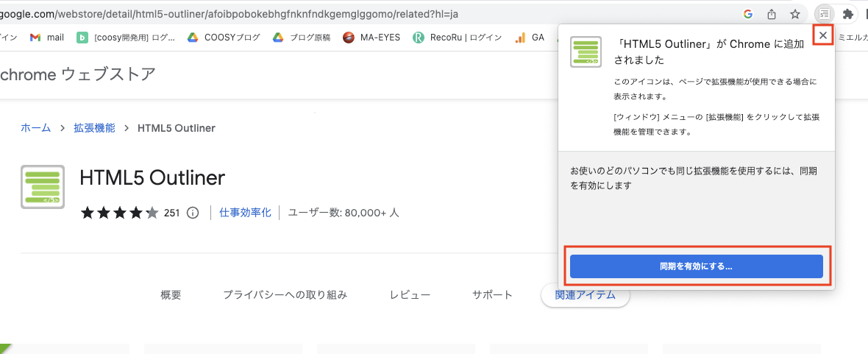Click the sync enable blue button
The height and width of the screenshot is (354, 868).
[x=697, y=266]
